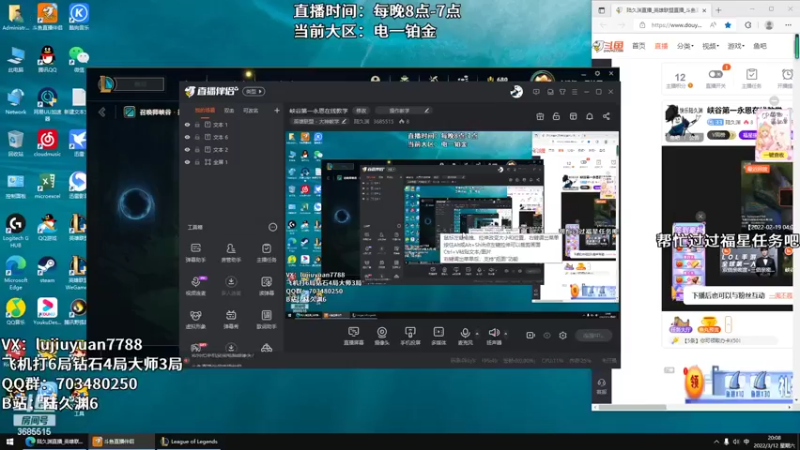Open streaming settings gear
Image resolution: width=800 pixels, height=450 pixels.
click(x=563, y=335)
